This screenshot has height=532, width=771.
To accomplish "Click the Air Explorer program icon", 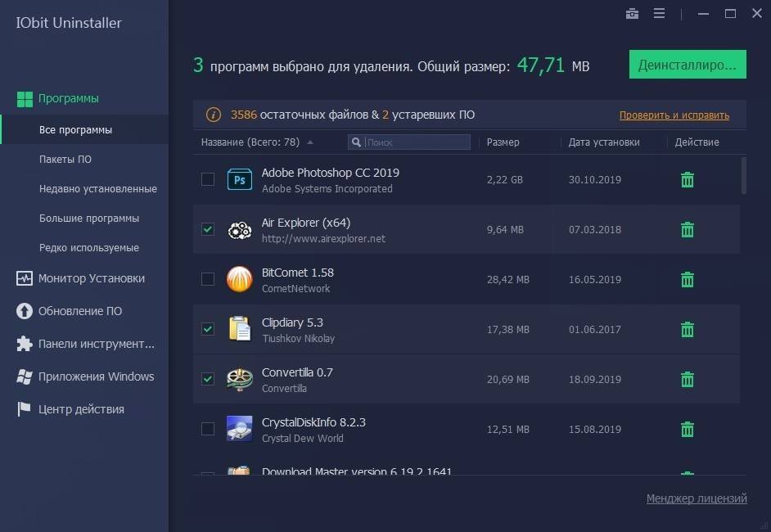I will (x=239, y=230).
